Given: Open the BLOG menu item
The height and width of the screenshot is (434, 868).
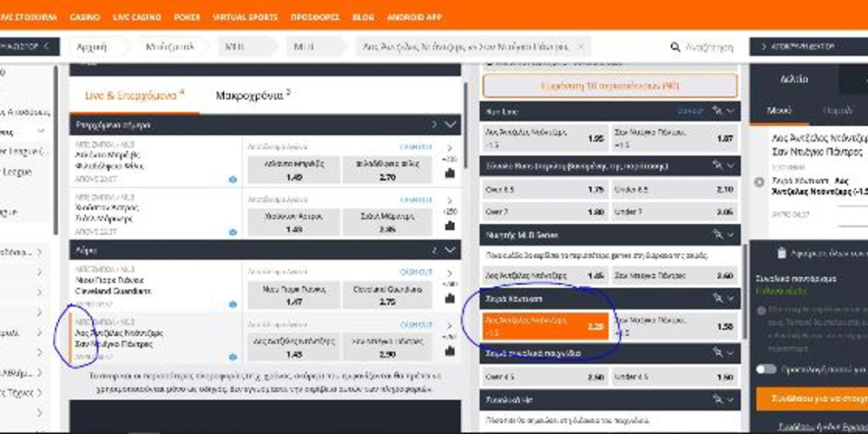Looking at the screenshot, I should [x=363, y=17].
